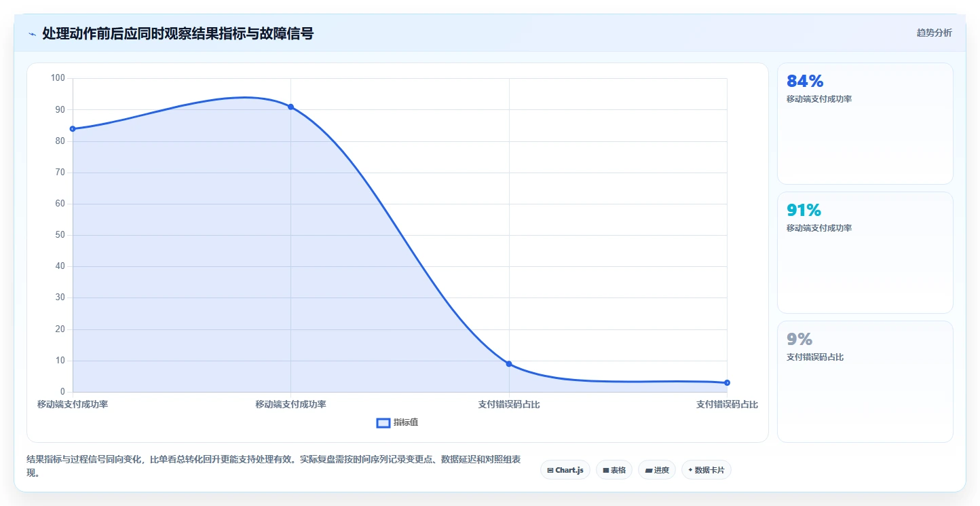Click the title 处理动作前后应同时观察结果指标与故障信号
Screen dimensions: 980x506
pyautogui.click(x=178, y=33)
